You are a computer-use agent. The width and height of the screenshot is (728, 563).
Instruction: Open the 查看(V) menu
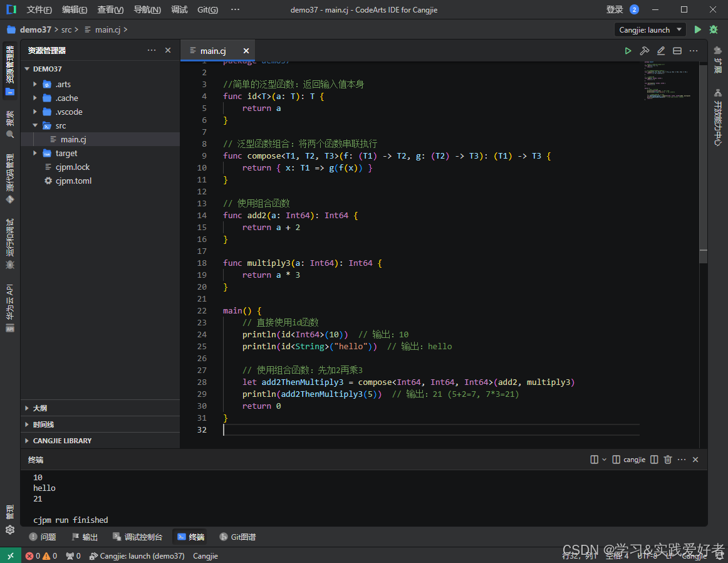(110, 10)
